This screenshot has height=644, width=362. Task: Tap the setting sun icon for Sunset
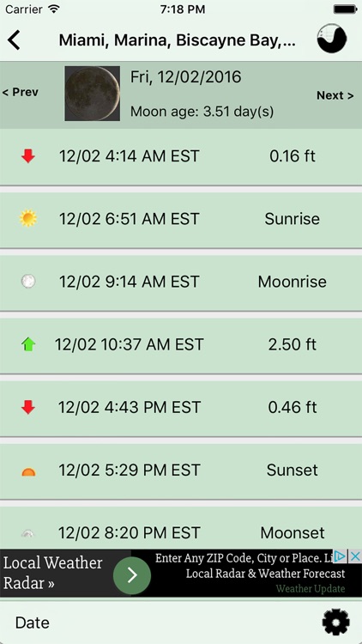tap(28, 472)
